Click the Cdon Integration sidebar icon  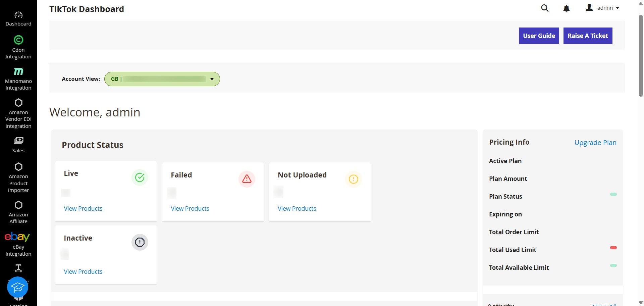[18, 40]
